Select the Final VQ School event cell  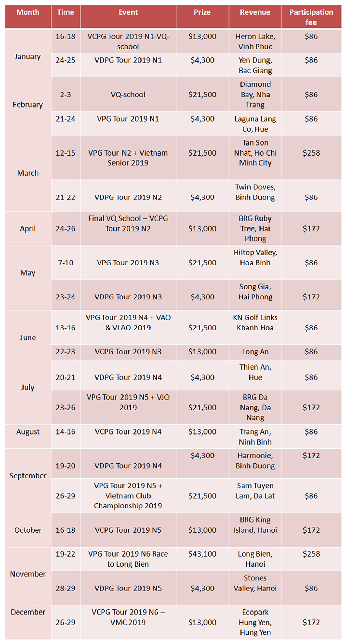pyautogui.click(x=128, y=228)
